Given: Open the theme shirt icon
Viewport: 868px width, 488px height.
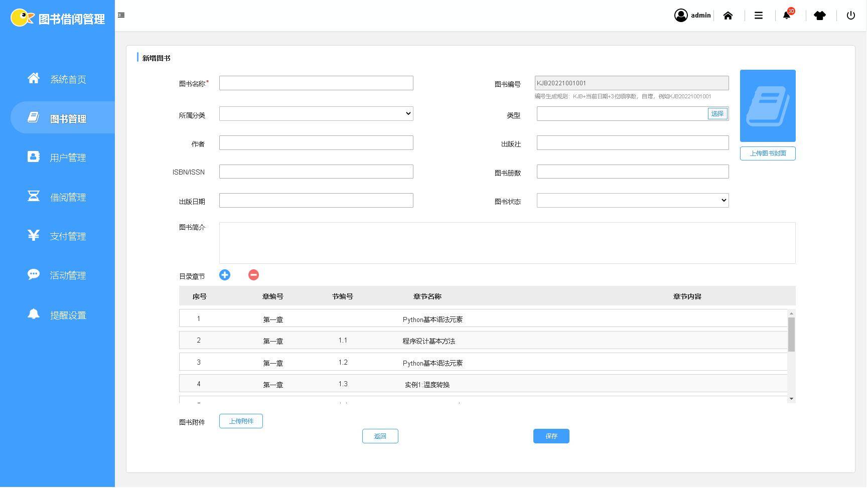Looking at the screenshot, I should (820, 16).
